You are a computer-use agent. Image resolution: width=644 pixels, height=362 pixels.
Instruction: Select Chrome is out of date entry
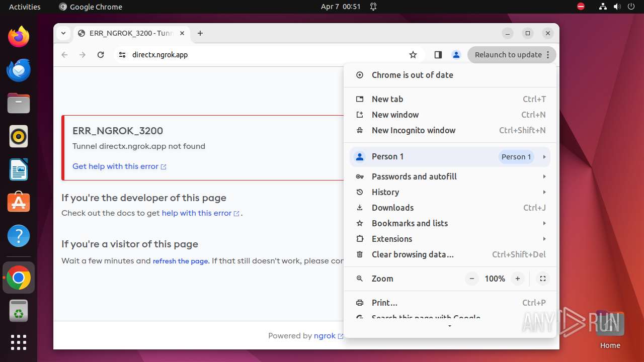[450, 75]
